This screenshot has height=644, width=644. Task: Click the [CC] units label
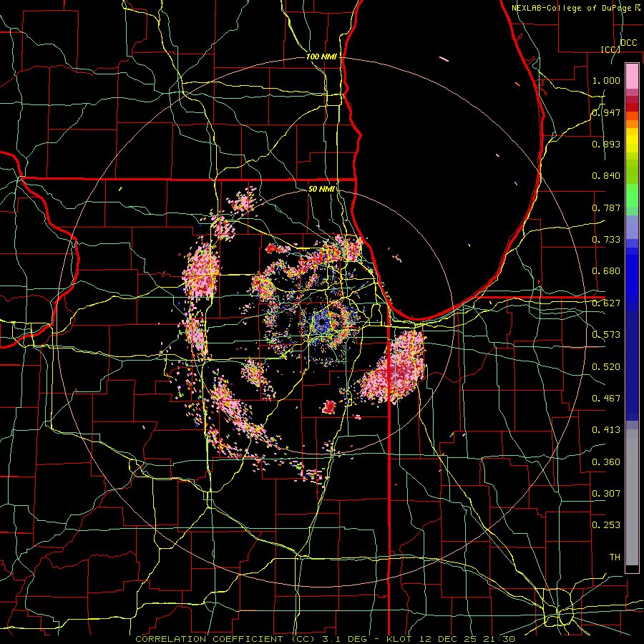(x=610, y=49)
